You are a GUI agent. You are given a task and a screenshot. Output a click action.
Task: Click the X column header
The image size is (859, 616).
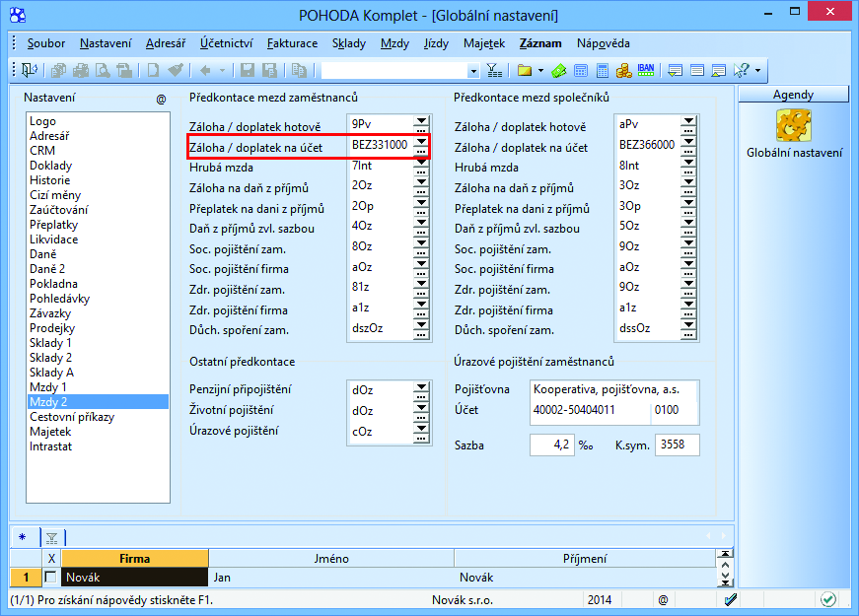pos(51,559)
